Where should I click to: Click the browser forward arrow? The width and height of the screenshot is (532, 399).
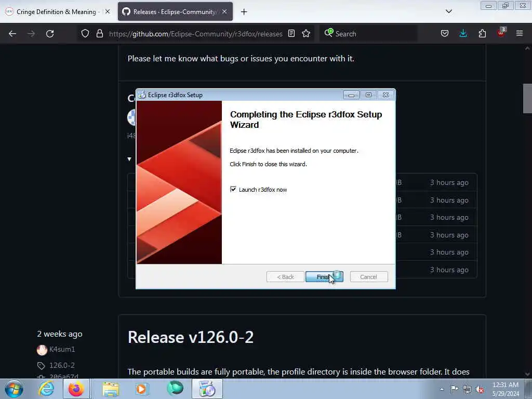31,34
